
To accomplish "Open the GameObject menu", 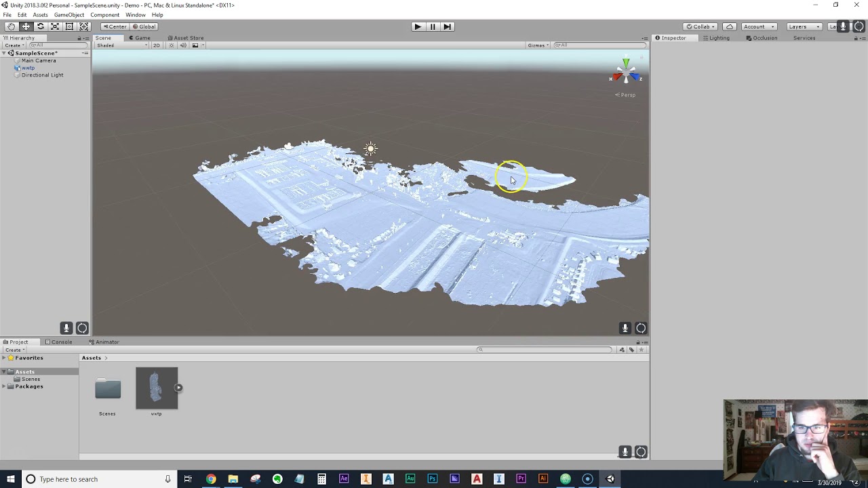I will [69, 15].
